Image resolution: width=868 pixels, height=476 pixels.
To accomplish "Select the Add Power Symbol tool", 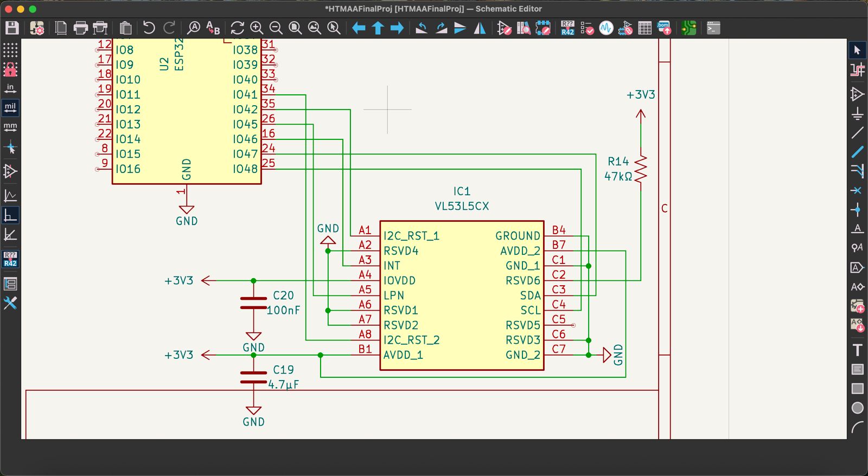I will tap(857, 114).
